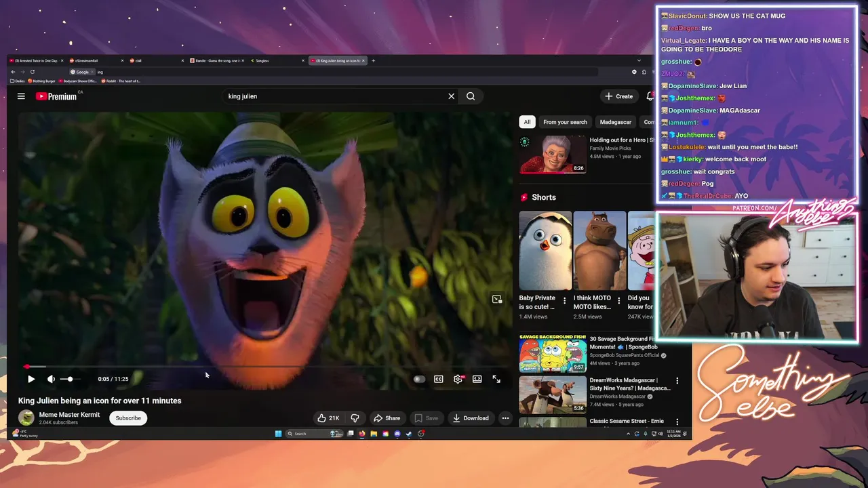Subscribe to Meme Master Kermit
Viewport: 868px width, 488px height.
click(x=128, y=418)
